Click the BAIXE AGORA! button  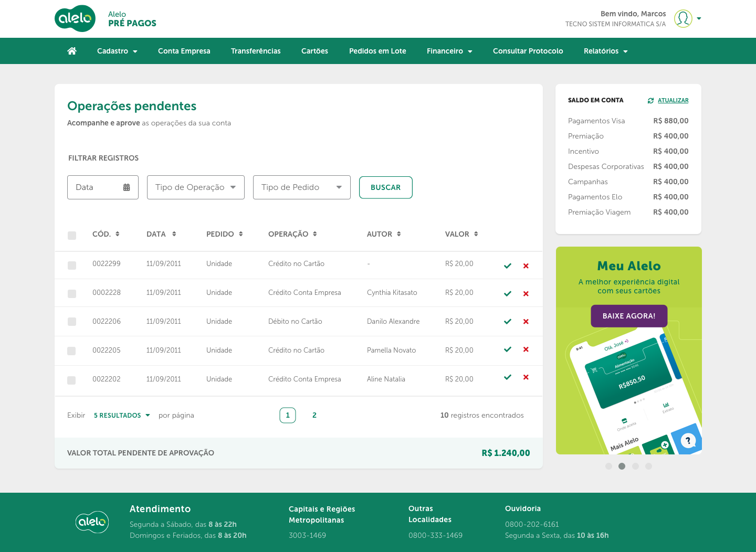tap(629, 316)
